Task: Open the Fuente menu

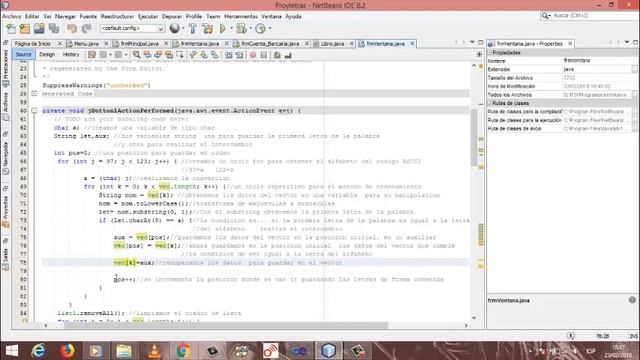Action: [88, 16]
